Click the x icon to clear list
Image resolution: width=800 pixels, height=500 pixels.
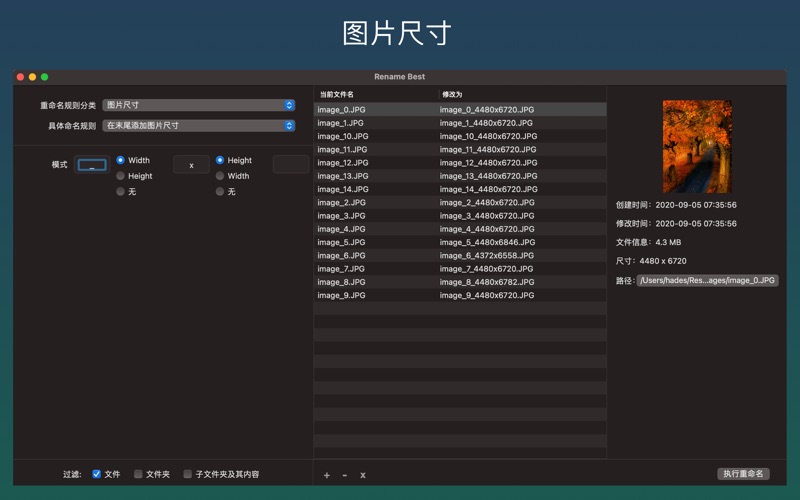pyautogui.click(x=363, y=475)
